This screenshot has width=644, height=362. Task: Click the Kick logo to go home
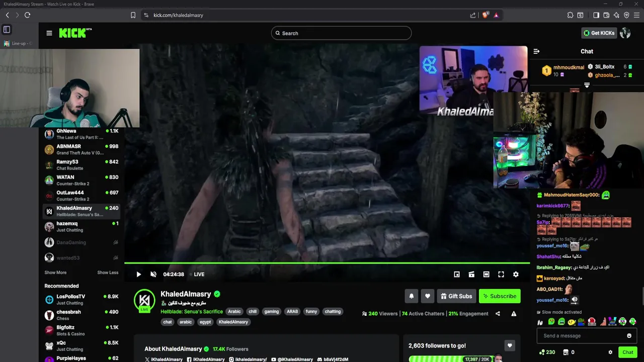tap(75, 33)
